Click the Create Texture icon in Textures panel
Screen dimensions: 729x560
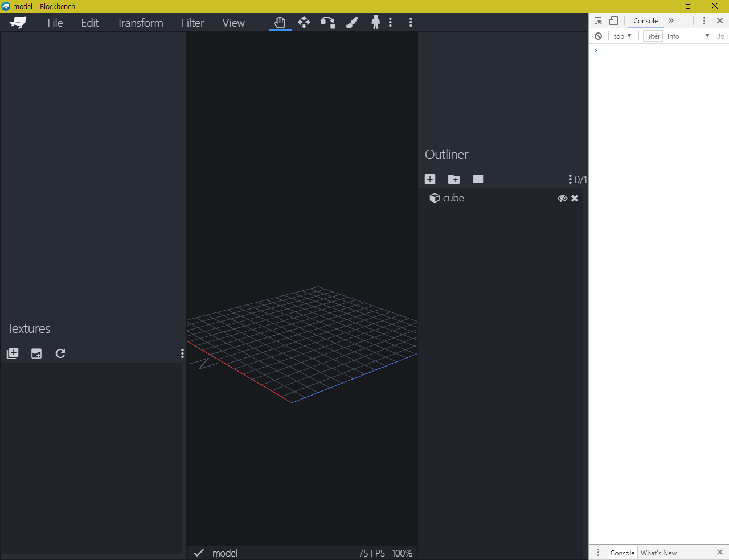point(12,353)
